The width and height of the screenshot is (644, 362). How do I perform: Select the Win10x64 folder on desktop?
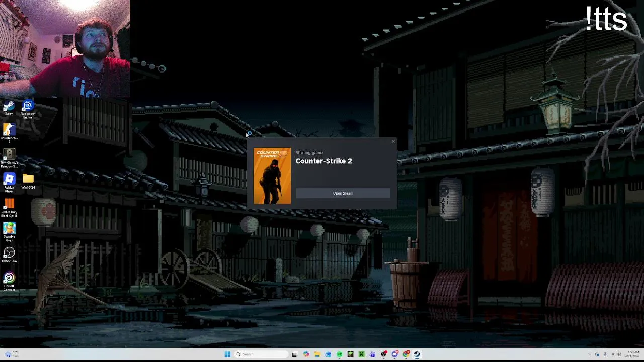pyautogui.click(x=28, y=182)
